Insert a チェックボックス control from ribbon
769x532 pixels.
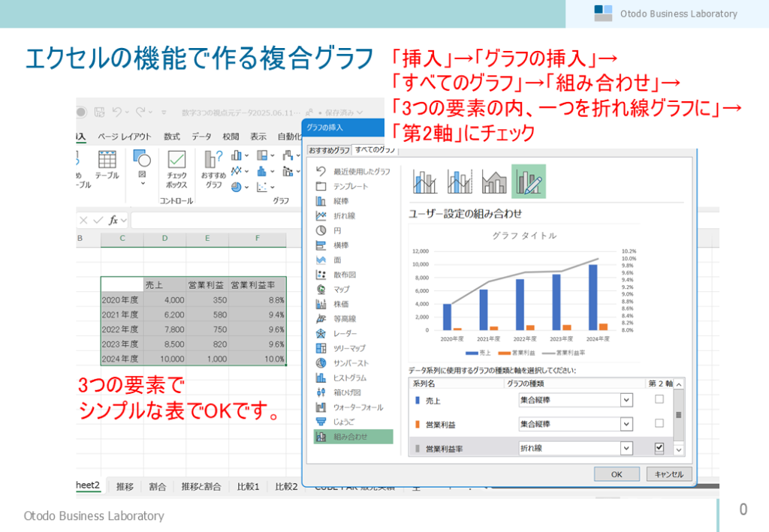click(176, 169)
